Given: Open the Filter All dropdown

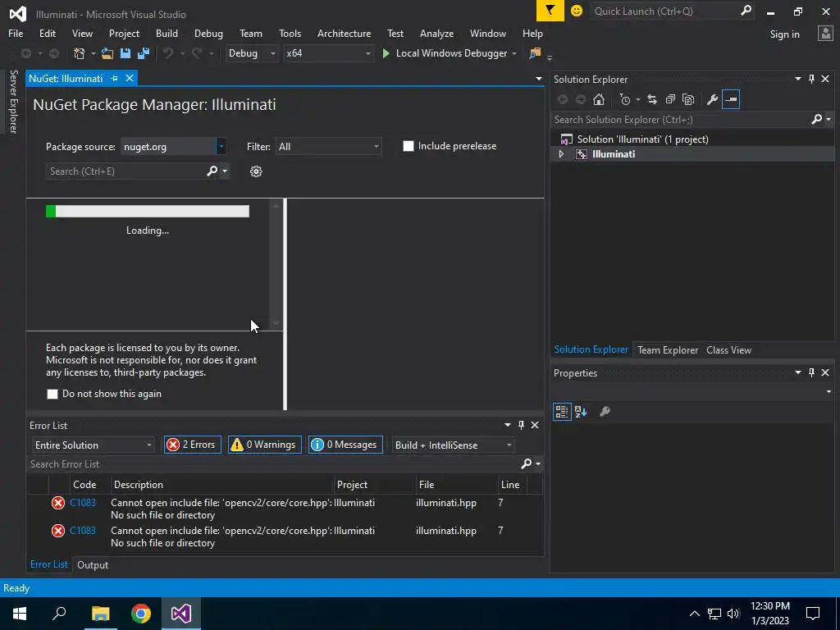Looking at the screenshot, I should [328, 146].
